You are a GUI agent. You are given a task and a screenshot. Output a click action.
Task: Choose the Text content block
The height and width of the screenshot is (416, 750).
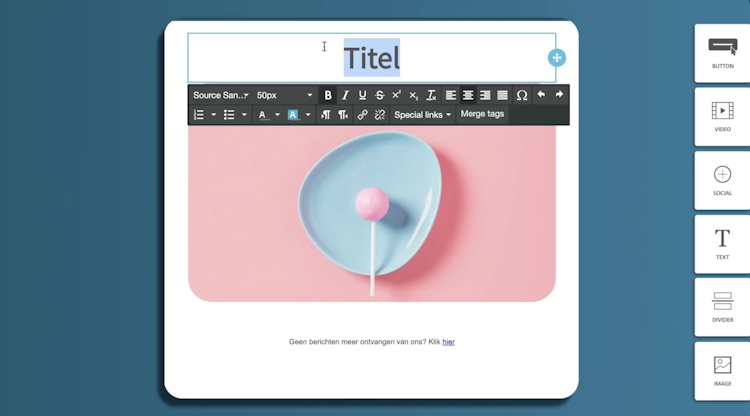[x=722, y=244]
